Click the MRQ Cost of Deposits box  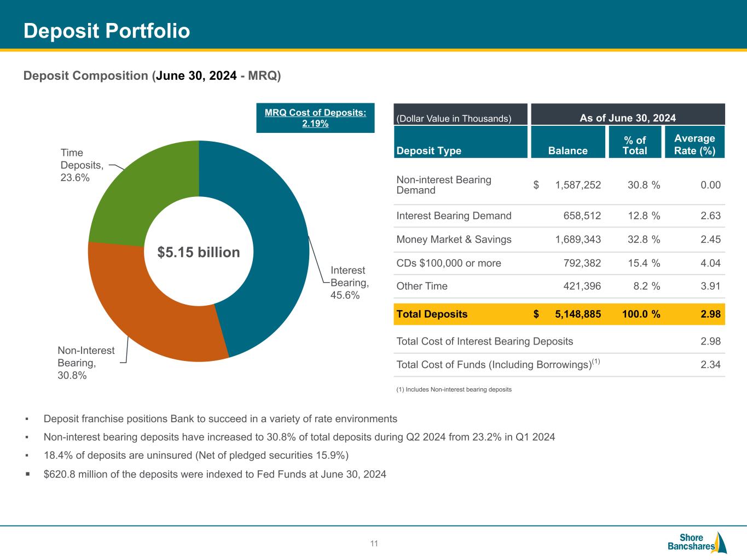click(x=315, y=118)
